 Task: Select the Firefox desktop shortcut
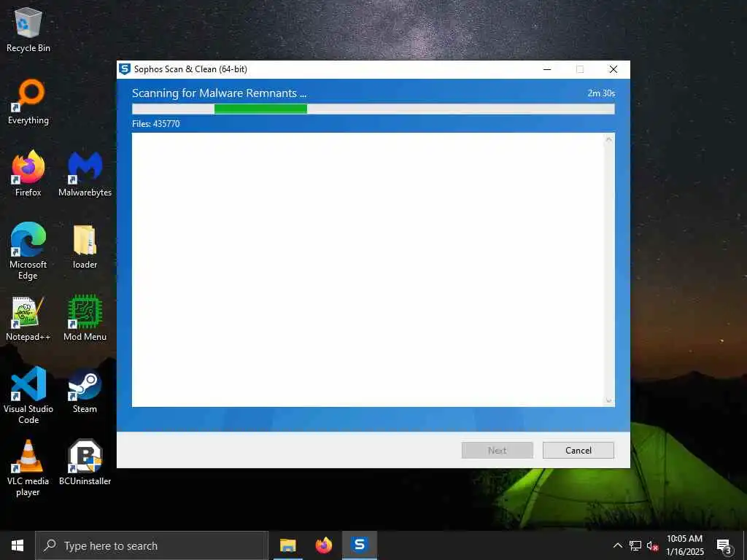click(28, 174)
